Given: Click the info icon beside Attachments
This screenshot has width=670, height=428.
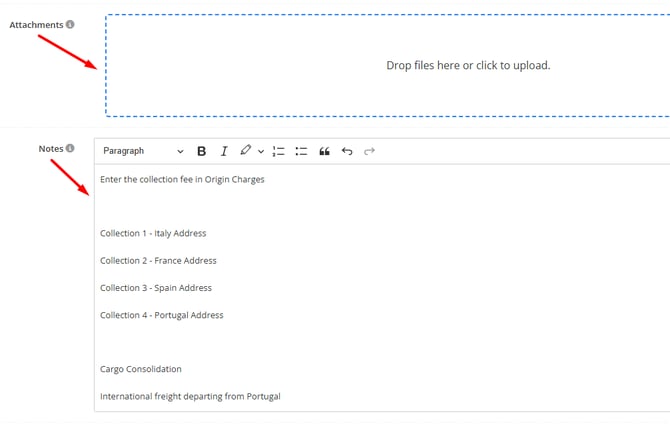Looking at the screenshot, I should (x=70, y=24).
